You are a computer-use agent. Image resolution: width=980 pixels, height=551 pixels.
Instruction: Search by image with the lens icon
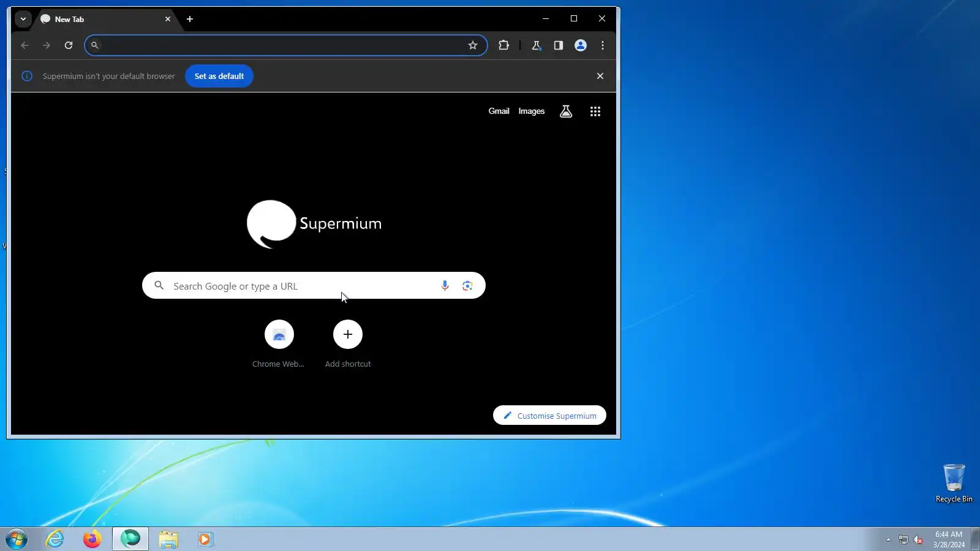pyautogui.click(x=467, y=286)
